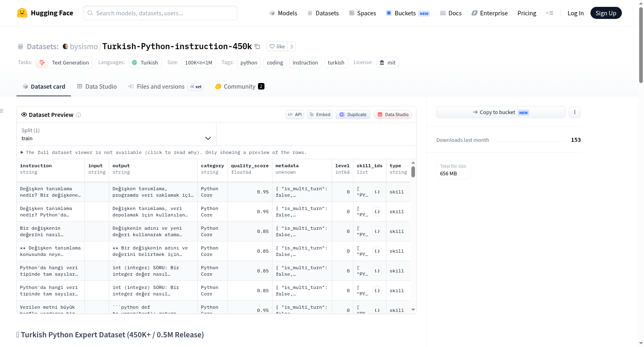Click the table scrollbar down arrow
Viewport: 644px width, 347px height.
click(x=413, y=310)
